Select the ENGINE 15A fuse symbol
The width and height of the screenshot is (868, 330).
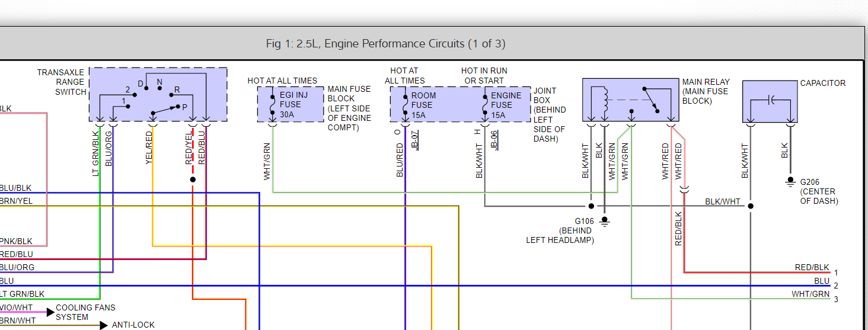pos(484,104)
